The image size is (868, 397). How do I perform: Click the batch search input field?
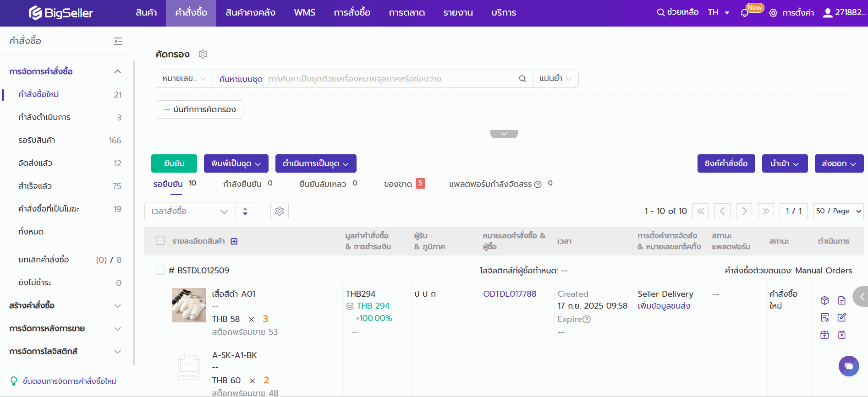pos(390,79)
